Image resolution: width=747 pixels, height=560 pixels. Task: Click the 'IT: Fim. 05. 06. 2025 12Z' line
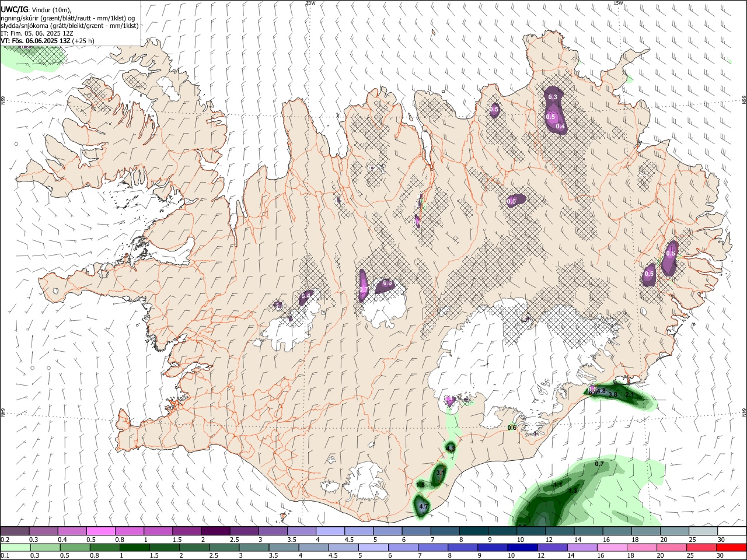pyautogui.click(x=36, y=34)
